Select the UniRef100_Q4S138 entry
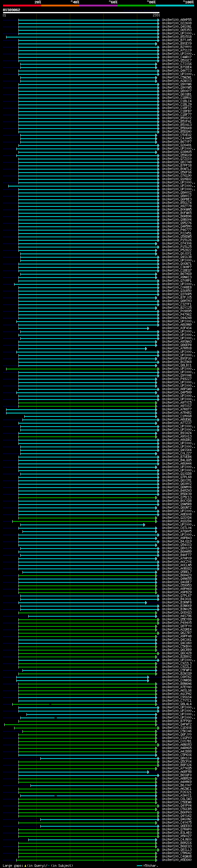The height and width of the screenshot is (868, 197). pyautogui.click(x=176, y=257)
